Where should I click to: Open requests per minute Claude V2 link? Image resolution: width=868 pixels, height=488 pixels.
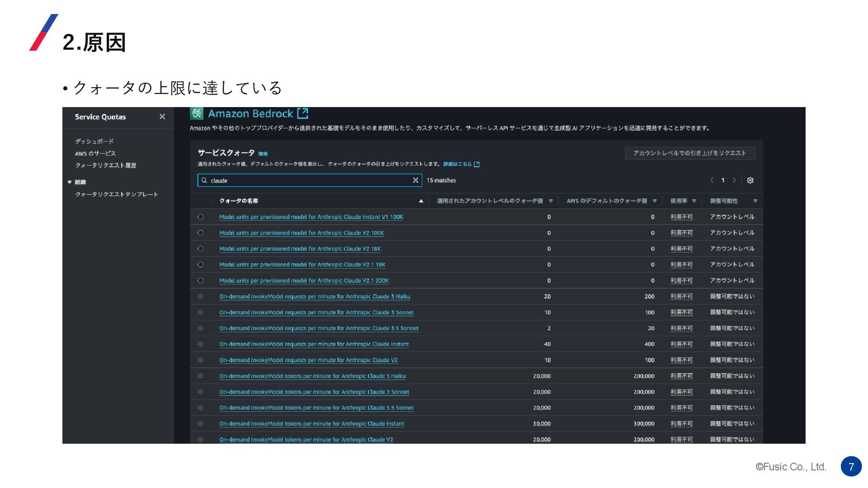(308, 360)
